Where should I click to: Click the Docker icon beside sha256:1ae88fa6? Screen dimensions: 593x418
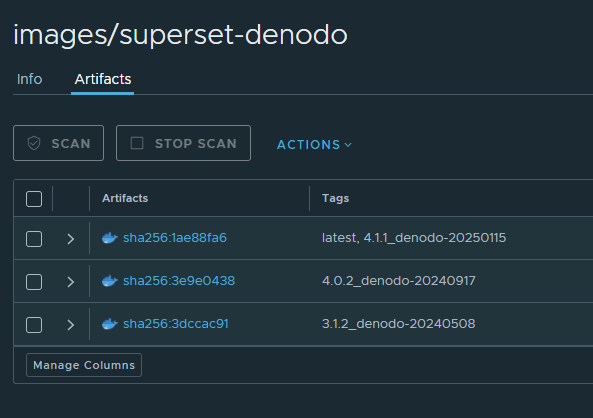[x=110, y=238]
